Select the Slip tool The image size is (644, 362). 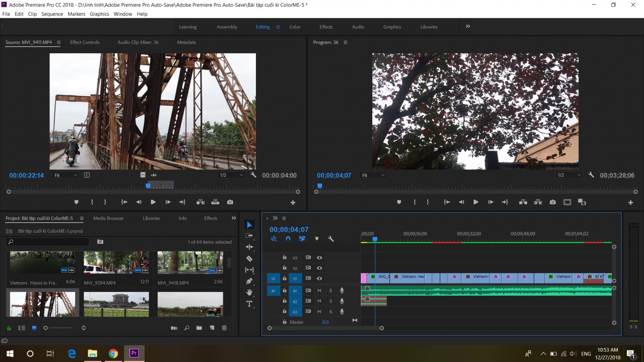(249, 270)
